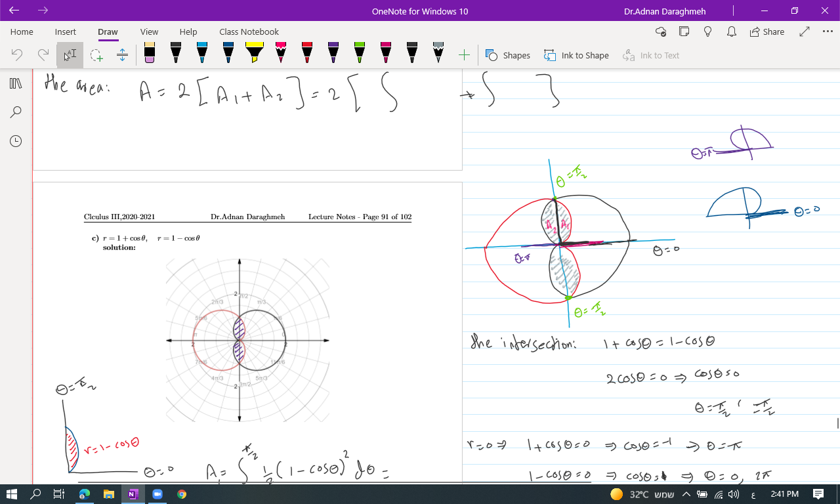Switch to the View tab
This screenshot has height=504, width=840.
click(x=149, y=31)
